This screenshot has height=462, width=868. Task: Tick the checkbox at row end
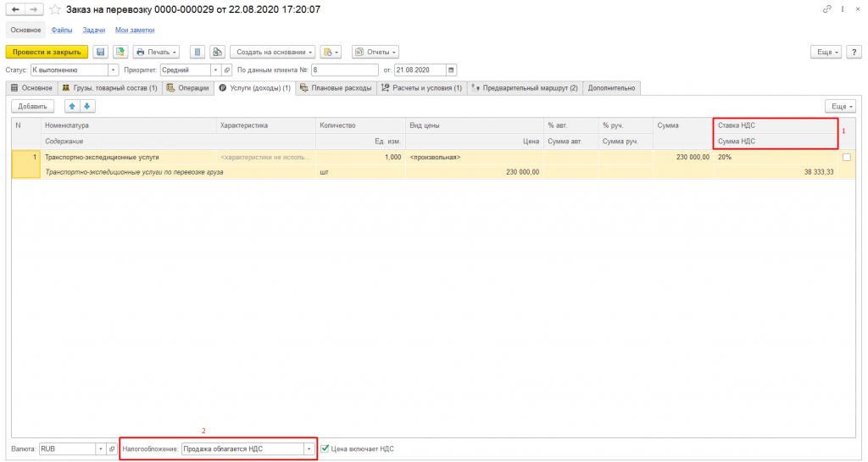[x=846, y=157]
